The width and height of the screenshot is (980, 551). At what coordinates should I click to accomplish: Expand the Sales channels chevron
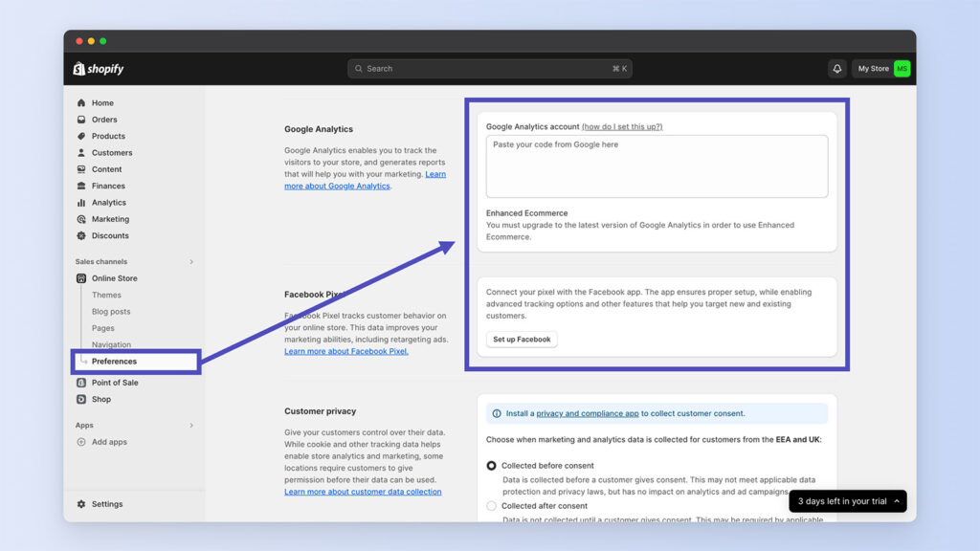tap(191, 262)
